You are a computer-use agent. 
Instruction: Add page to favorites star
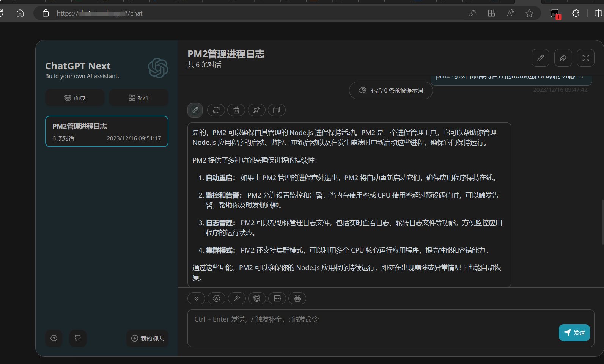click(x=530, y=13)
